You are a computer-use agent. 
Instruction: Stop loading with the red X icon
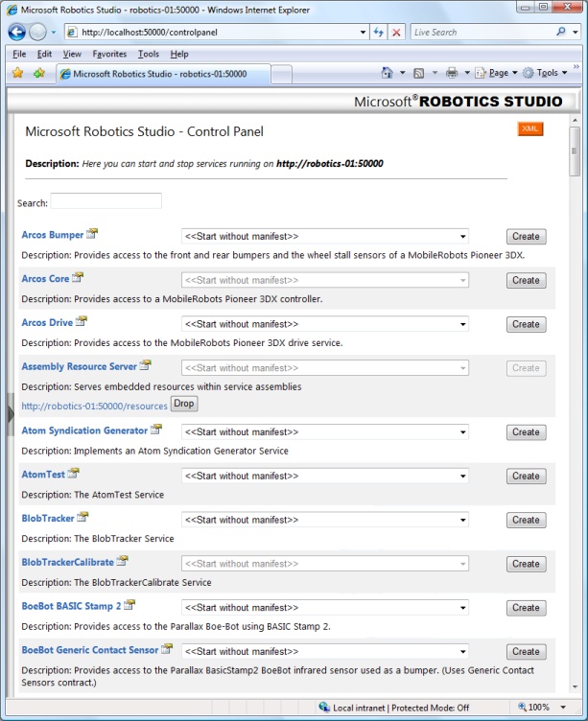pyautogui.click(x=396, y=33)
